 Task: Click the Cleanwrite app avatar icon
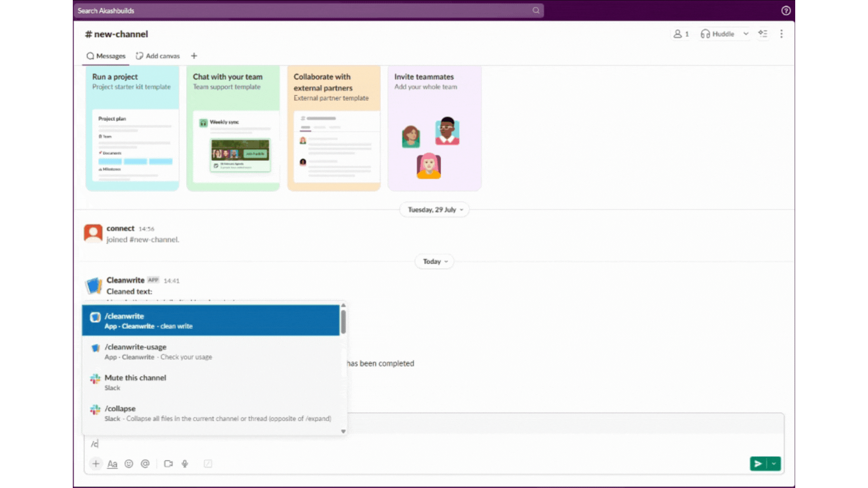coord(94,286)
